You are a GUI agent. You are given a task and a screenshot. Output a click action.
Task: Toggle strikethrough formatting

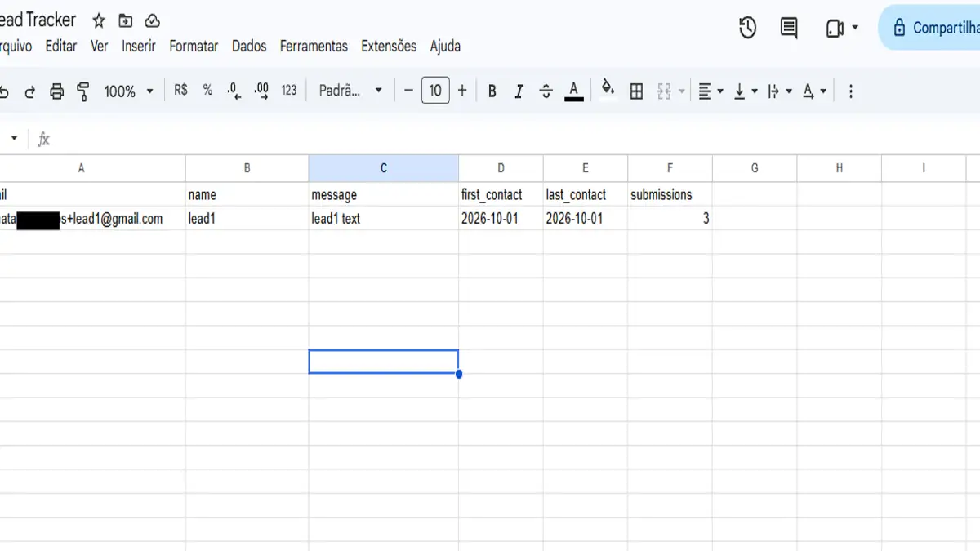coord(546,91)
